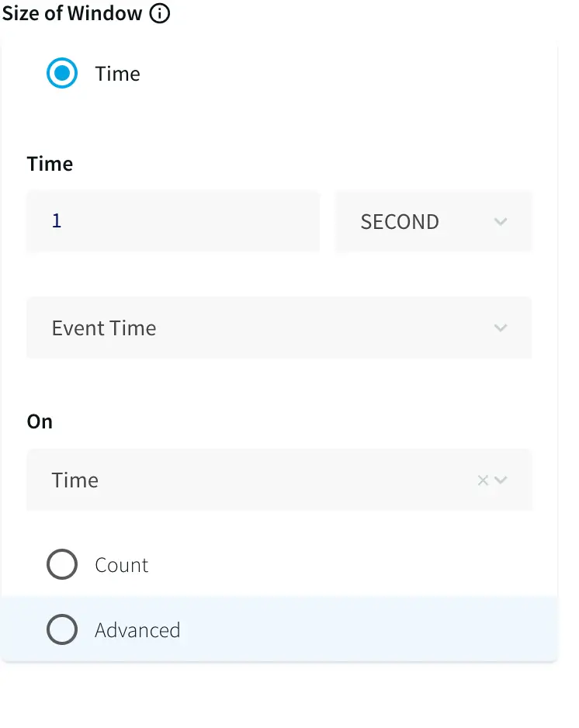Viewport: 579px width, 728px height.
Task: Click the Count option label text
Action: coord(121,565)
